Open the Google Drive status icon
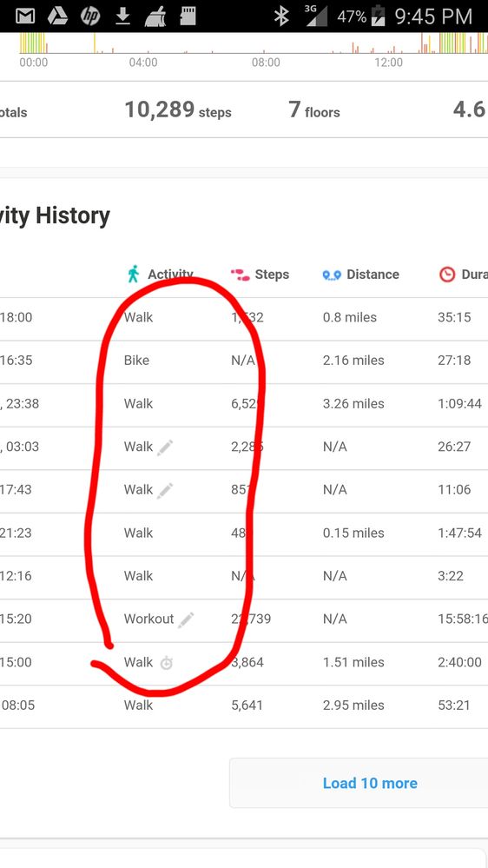The width and height of the screenshot is (488, 868). pyautogui.click(x=57, y=17)
